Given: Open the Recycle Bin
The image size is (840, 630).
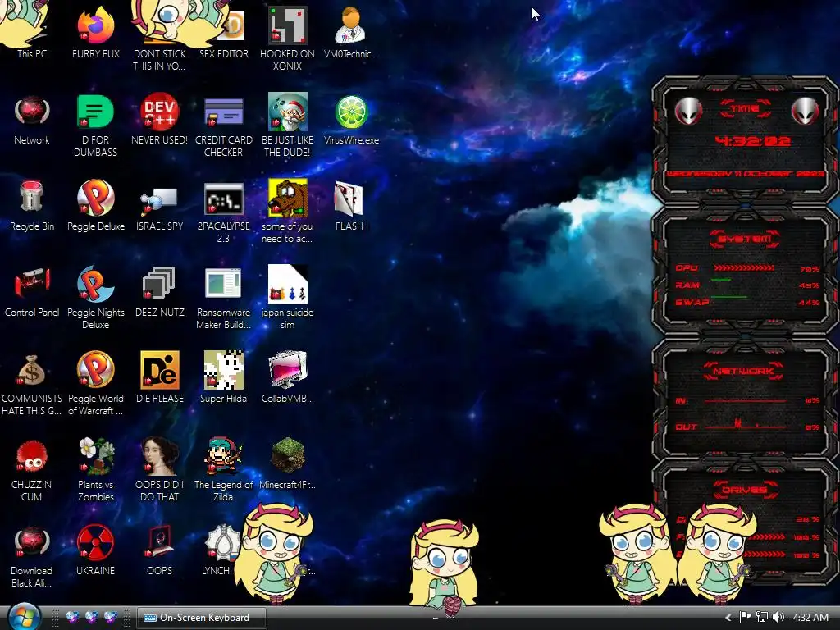Looking at the screenshot, I should click(x=32, y=205).
